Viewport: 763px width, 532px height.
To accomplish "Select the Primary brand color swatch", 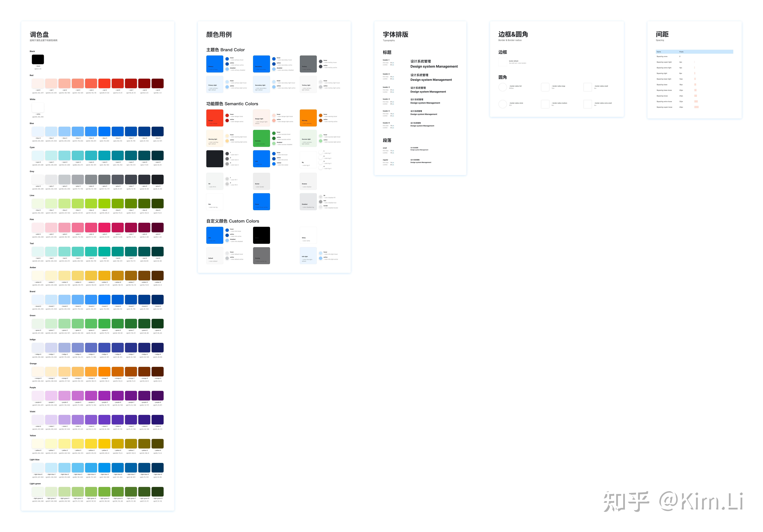I will pyautogui.click(x=215, y=64).
